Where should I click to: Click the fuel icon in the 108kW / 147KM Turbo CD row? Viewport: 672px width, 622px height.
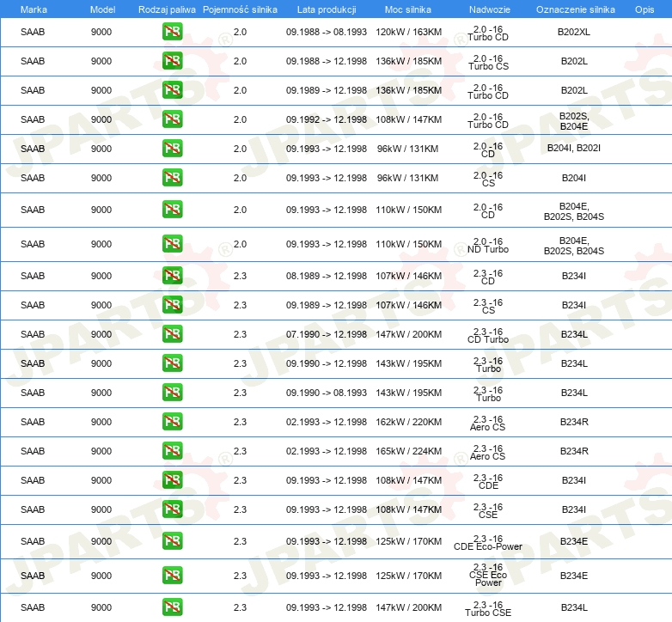172,119
